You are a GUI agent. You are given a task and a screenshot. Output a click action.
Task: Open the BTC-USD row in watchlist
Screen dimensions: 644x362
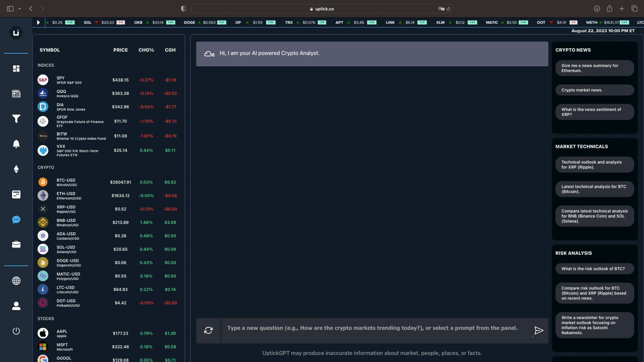click(107, 182)
